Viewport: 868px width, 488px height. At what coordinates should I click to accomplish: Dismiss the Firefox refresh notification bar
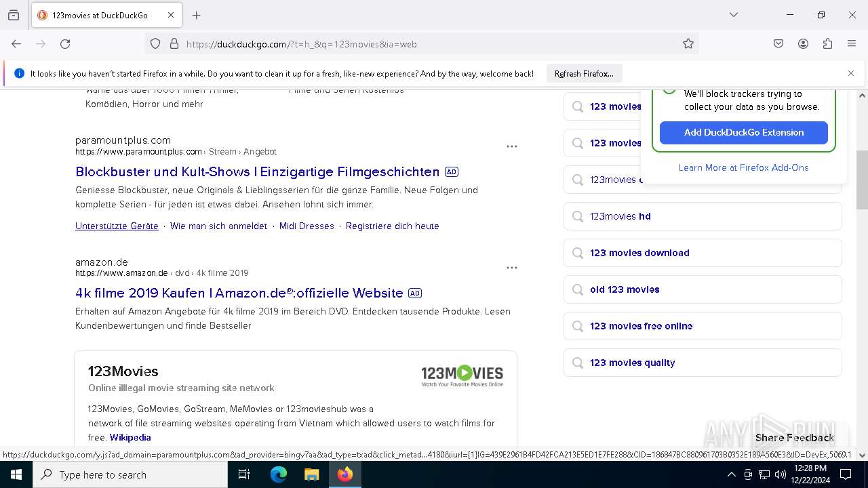[851, 73]
